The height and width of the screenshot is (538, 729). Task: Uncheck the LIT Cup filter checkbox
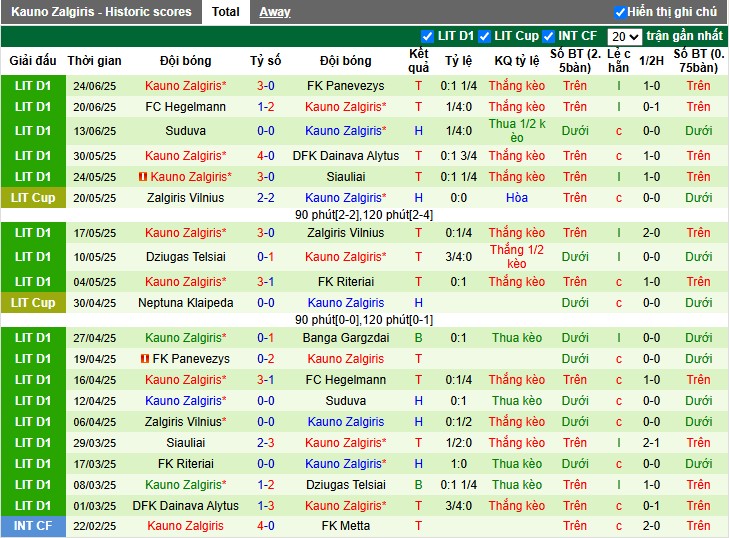point(484,36)
